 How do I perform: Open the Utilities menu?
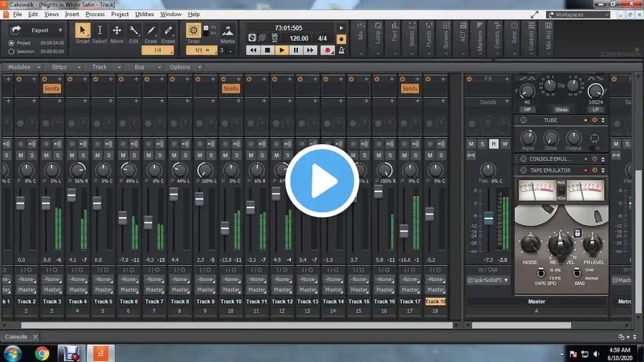point(144,14)
